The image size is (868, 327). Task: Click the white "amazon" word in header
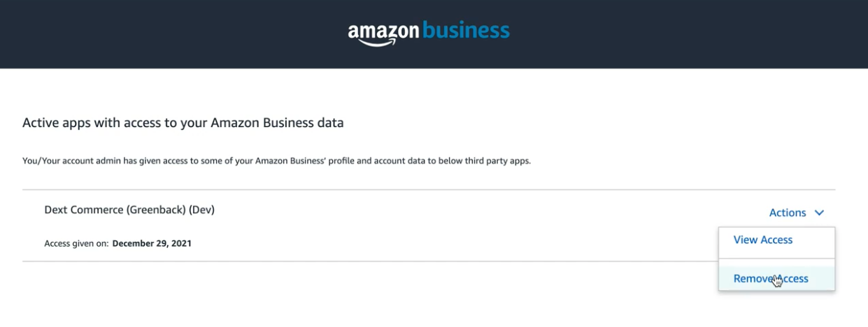(x=383, y=30)
